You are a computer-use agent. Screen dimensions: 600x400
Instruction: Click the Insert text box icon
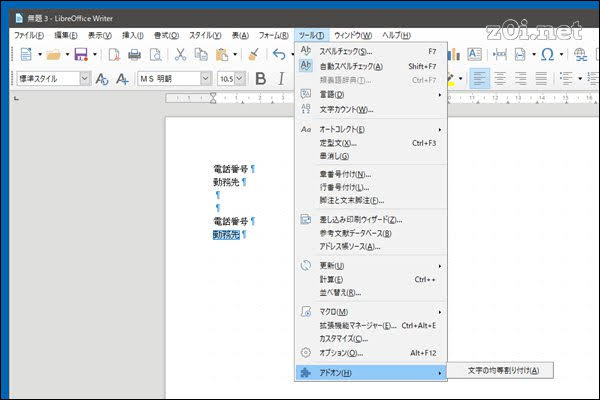474,54
